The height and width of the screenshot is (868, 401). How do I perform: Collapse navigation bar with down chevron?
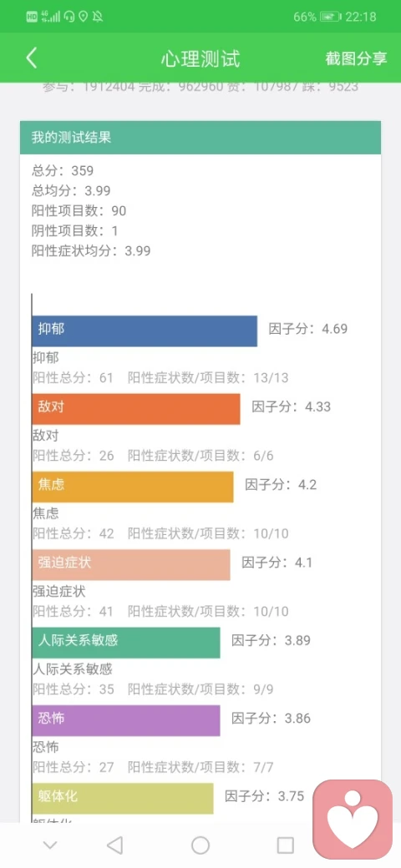[50, 845]
